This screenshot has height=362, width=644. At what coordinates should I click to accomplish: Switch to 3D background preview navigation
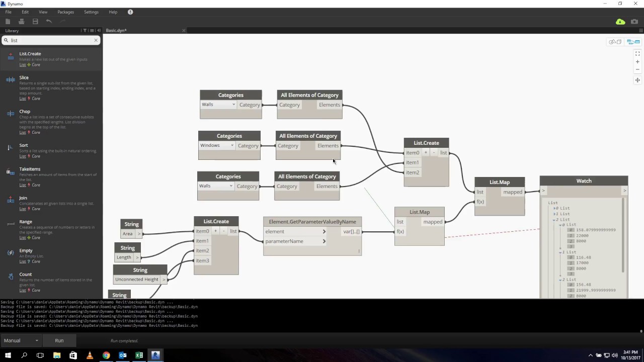[615, 42]
